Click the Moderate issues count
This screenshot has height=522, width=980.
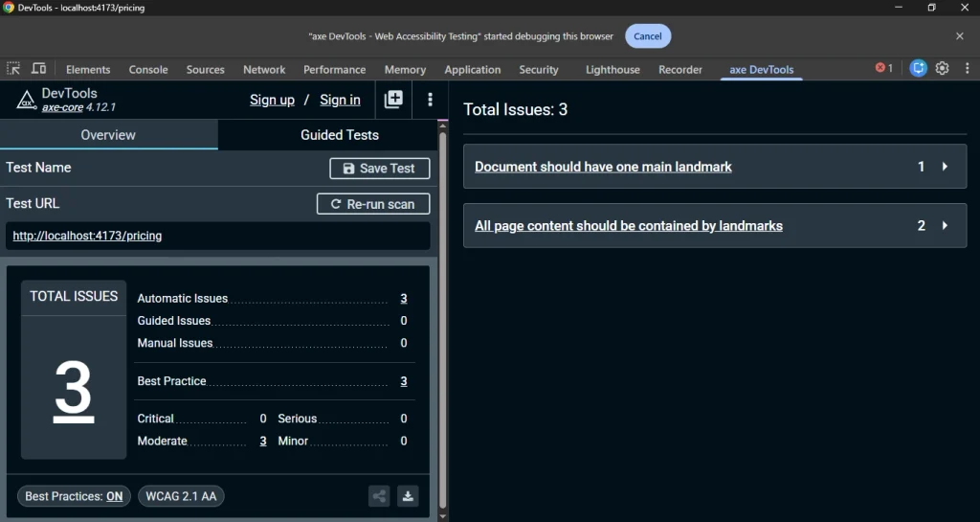(x=263, y=441)
